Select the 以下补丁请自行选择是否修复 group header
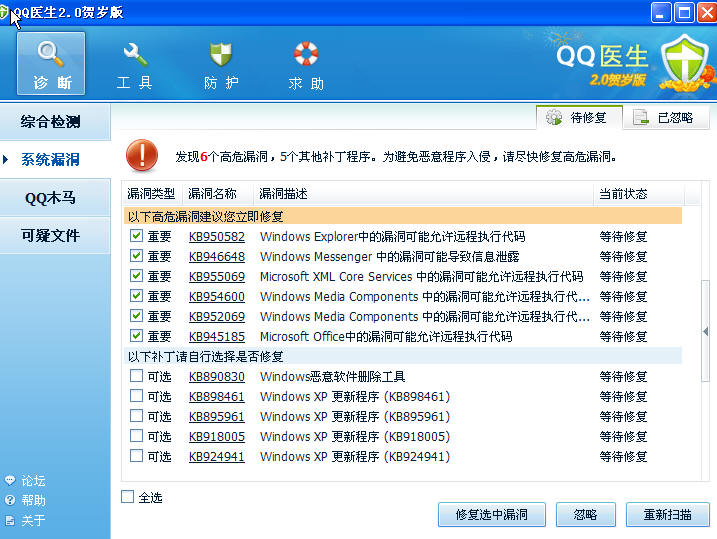Viewport: 717px width, 539px height. (403, 356)
